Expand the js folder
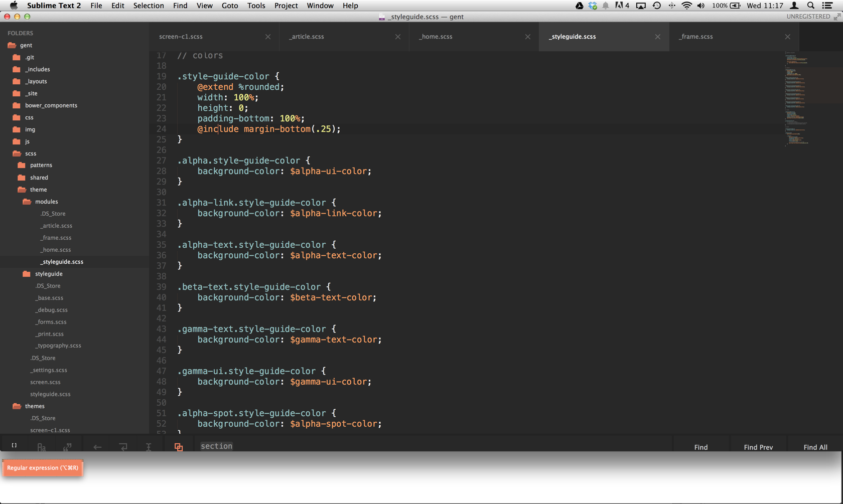The image size is (843, 504). click(x=17, y=141)
